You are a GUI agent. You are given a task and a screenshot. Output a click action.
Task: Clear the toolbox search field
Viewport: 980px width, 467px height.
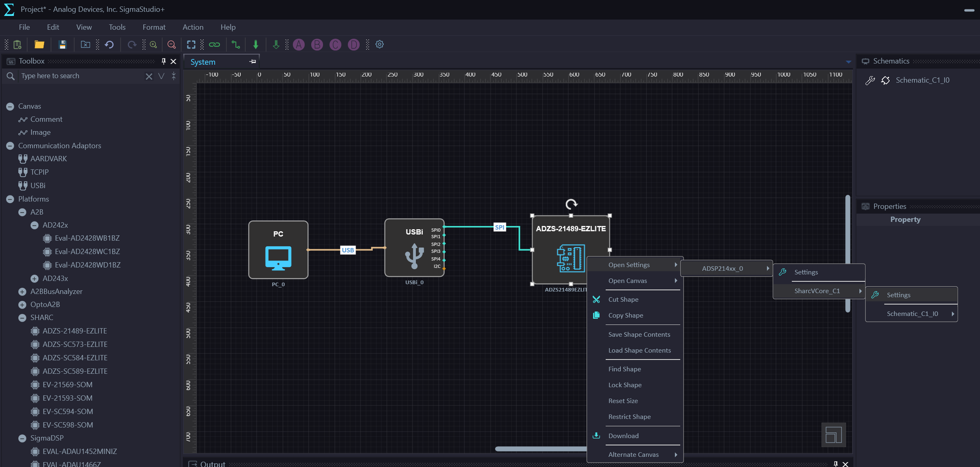tap(149, 76)
